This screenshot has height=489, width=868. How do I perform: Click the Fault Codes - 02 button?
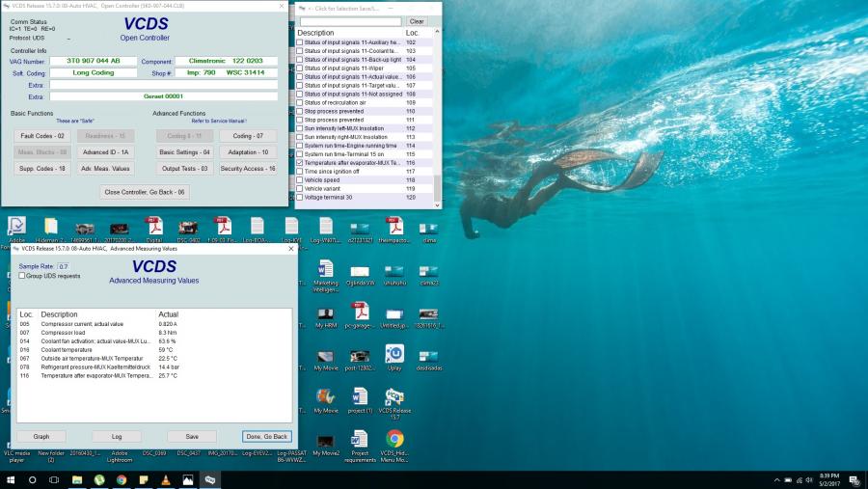42,136
